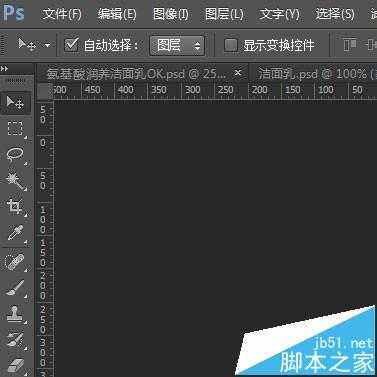Viewport: 377px width, 377px height.
Task: Toggle the 显示变换控件 checkbox
Action: pyautogui.click(x=230, y=45)
